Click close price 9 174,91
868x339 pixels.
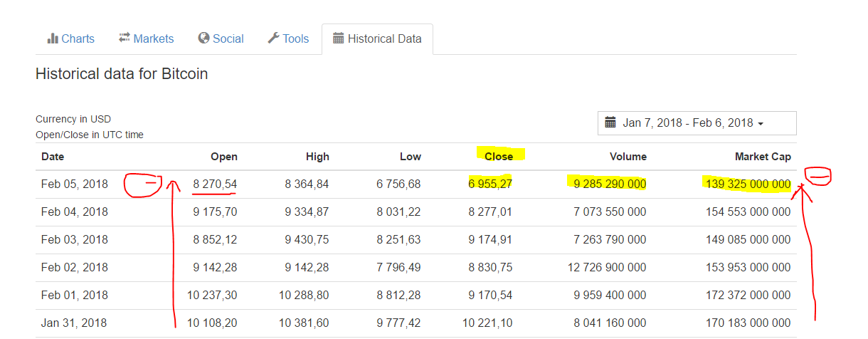pyautogui.click(x=490, y=239)
